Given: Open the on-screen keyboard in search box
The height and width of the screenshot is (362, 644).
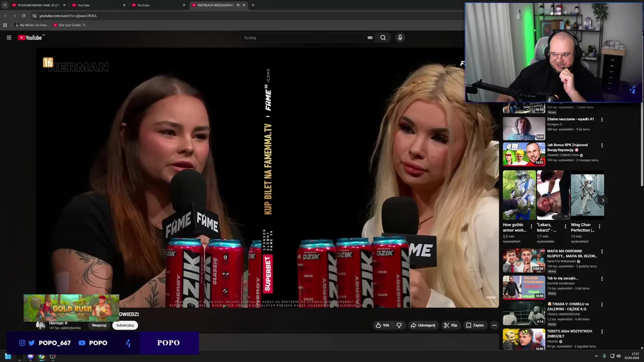Looking at the screenshot, I should pos(370,38).
